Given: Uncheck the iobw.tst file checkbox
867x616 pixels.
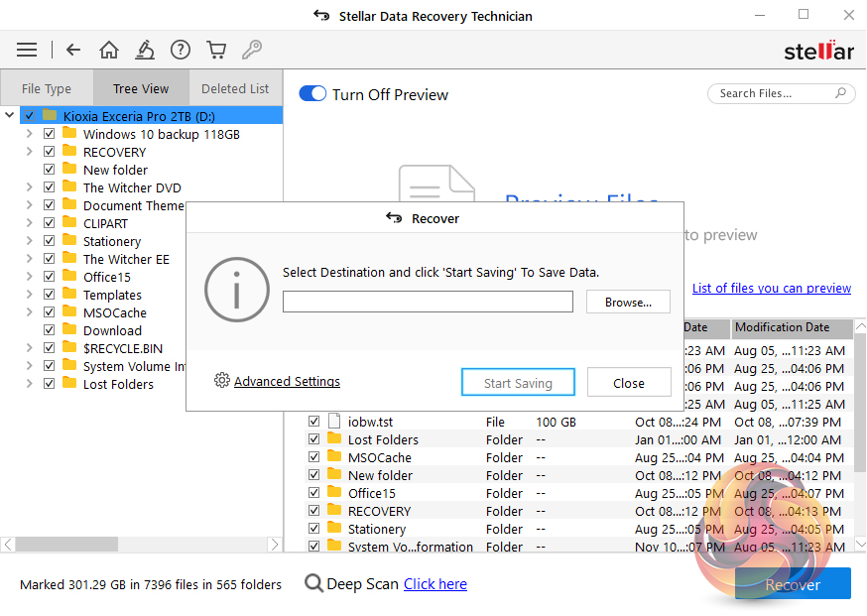Looking at the screenshot, I should pos(314,422).
